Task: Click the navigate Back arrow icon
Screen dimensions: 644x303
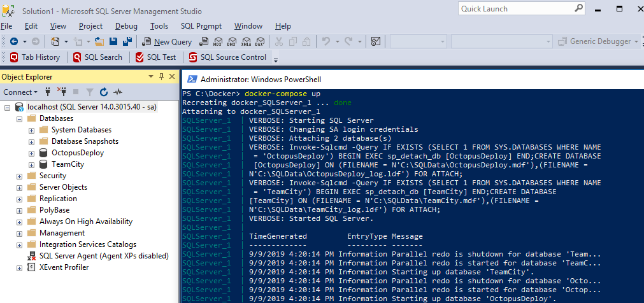Action: click(x=13, y=41)
